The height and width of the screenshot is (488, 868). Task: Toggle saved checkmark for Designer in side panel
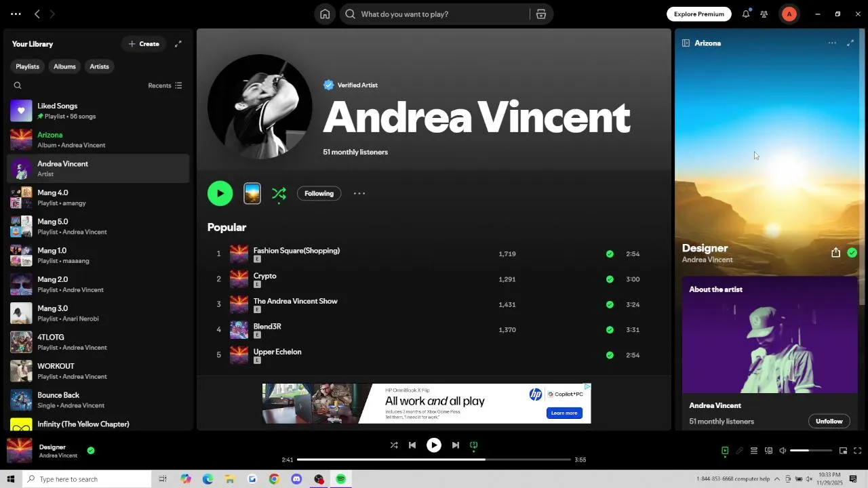pos(852,253)
